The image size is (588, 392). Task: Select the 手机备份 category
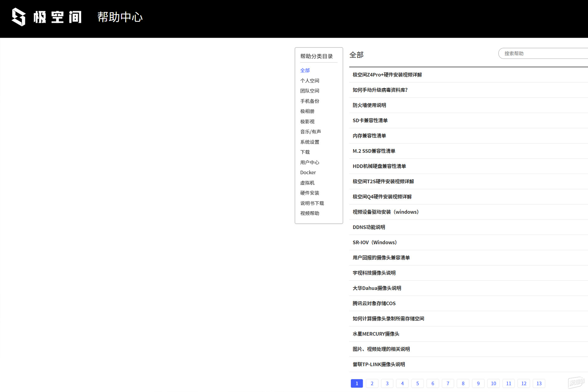pyautogui.click(x=310, y=101)
